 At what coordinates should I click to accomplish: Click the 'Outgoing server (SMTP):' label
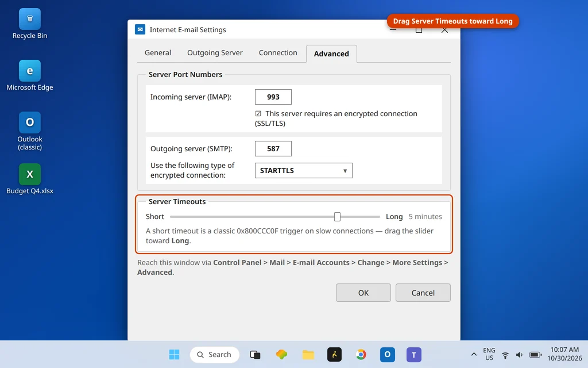(191, 149)
